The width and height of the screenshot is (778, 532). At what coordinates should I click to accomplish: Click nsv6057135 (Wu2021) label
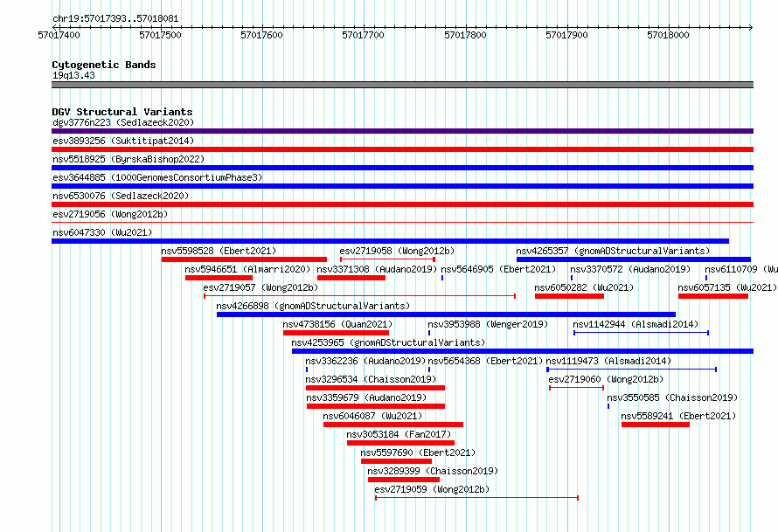coord(727,287)
